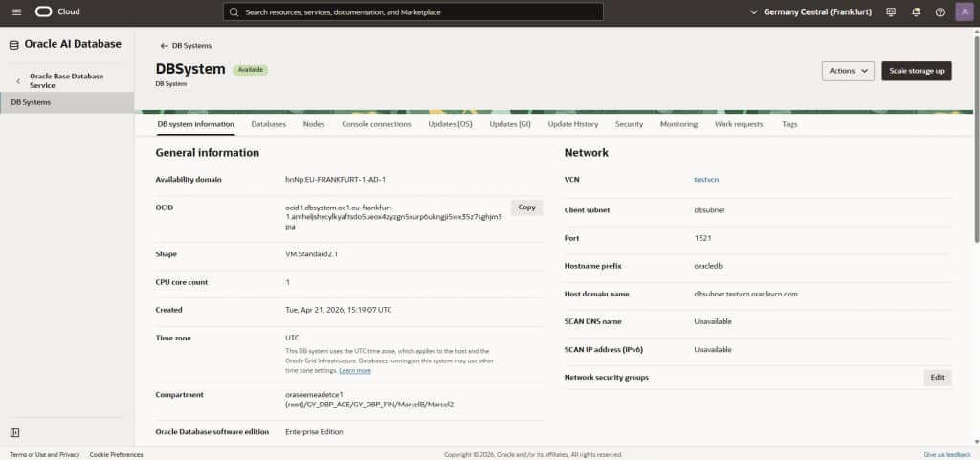Viewport: 980px width, 460px height.
Task: Click the Oracle AI Database stack icon
Action: point(13,45)
